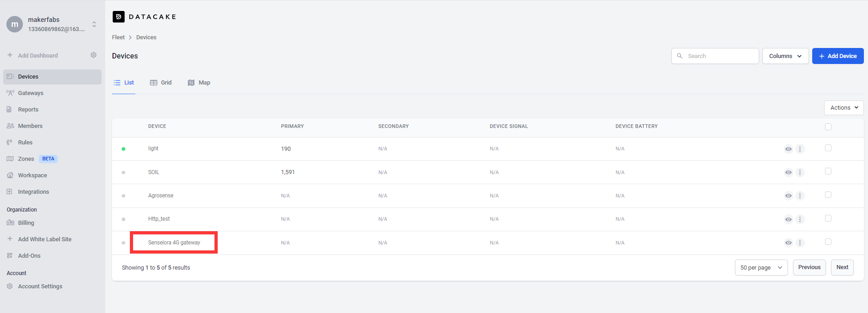868x313 pixels.
Task: Click the three-dot menu for light device
Action: pyautogui.click(x=800, y=149)
